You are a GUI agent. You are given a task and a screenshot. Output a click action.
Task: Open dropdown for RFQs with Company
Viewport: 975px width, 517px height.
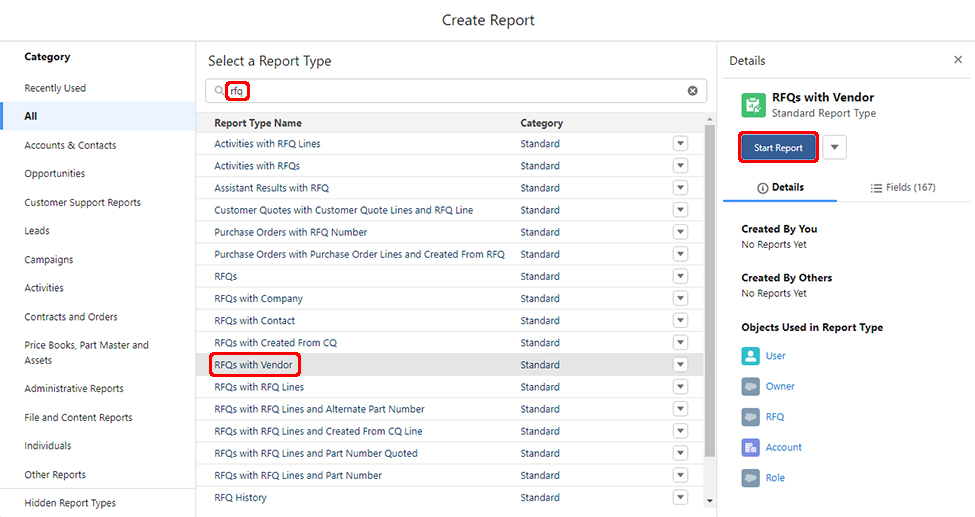(680, 299)
